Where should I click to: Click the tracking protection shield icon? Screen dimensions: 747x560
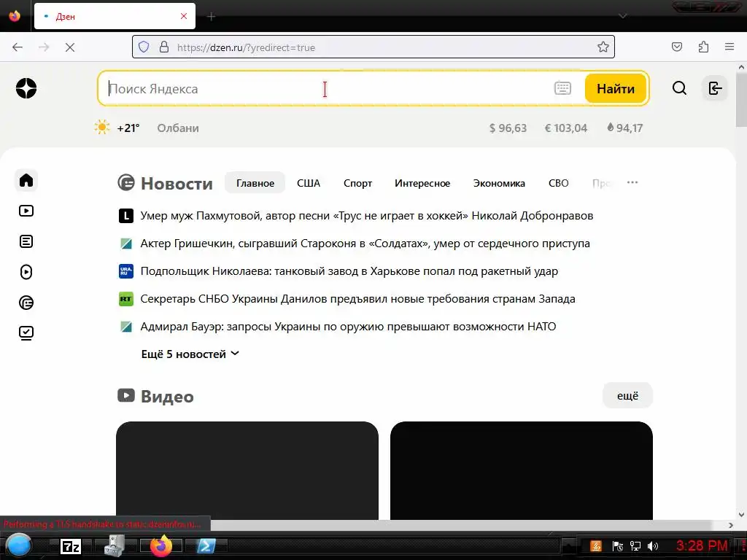coord(144,47)
